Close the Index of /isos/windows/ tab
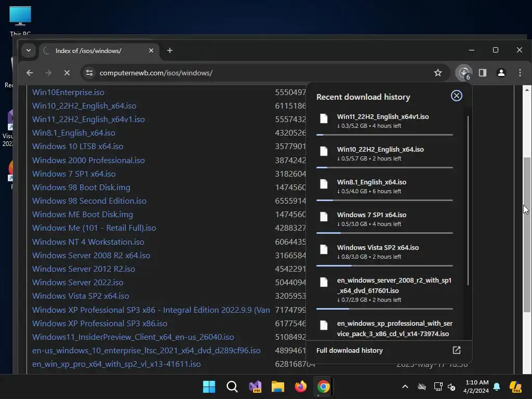 [151, 50]
